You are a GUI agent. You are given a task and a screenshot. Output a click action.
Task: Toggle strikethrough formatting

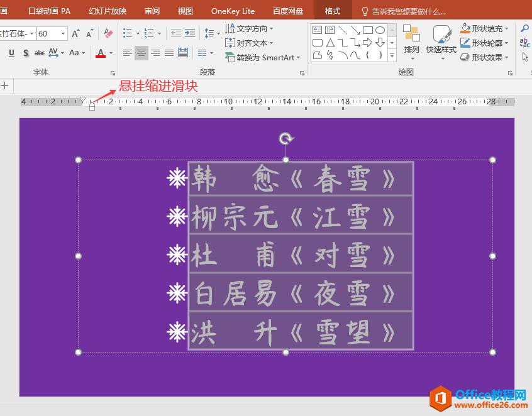[x=39, y=53]
